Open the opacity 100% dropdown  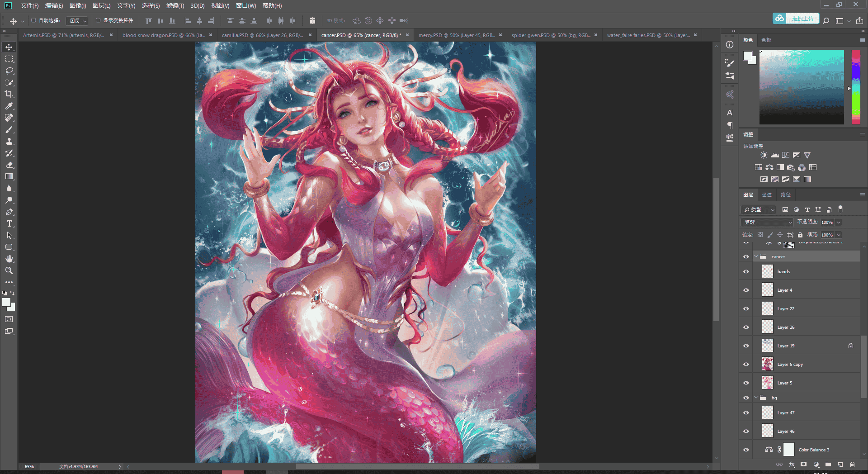point(838,222)
